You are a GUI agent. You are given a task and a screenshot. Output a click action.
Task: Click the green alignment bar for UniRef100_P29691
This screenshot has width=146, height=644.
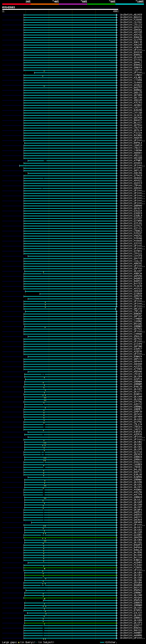click(70, 567)
